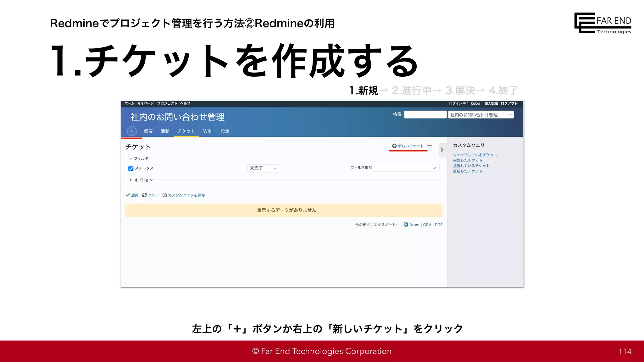Collapse the フィルタ section
This screenshot has height=362, width=644.
click(138, 159)
